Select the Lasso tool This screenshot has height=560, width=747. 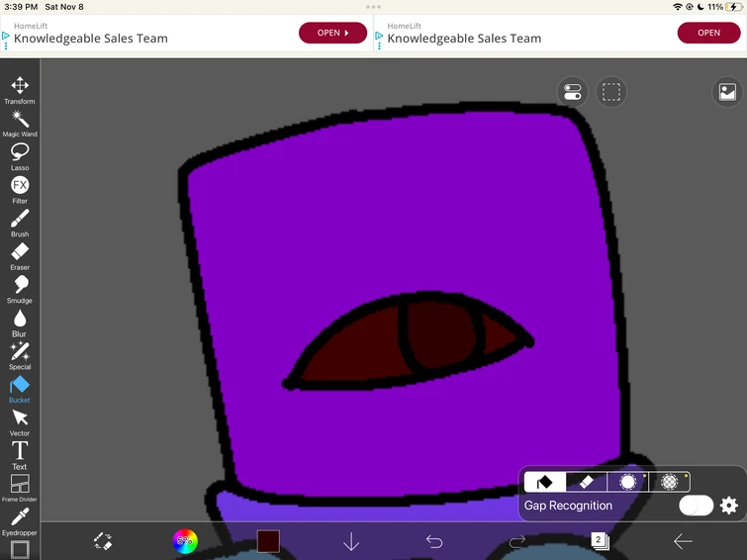pos(20,156)
